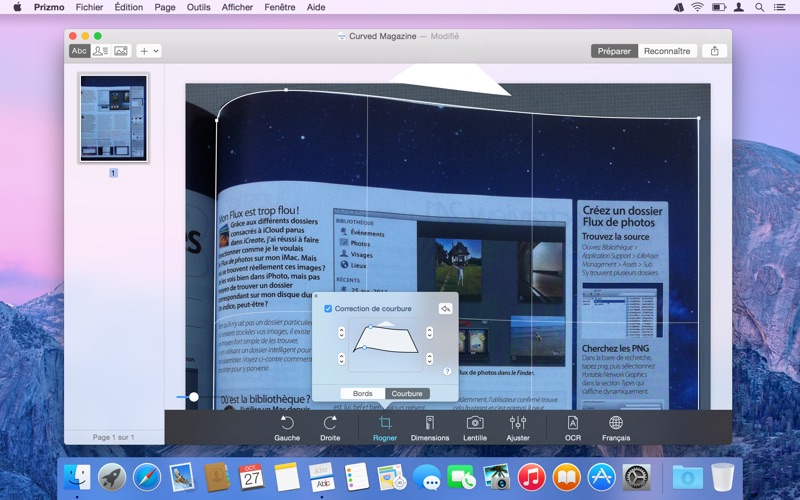This screenshot has width=800, height=500.
Task: Click Curved Magazine window title
Action: [383, 36]
